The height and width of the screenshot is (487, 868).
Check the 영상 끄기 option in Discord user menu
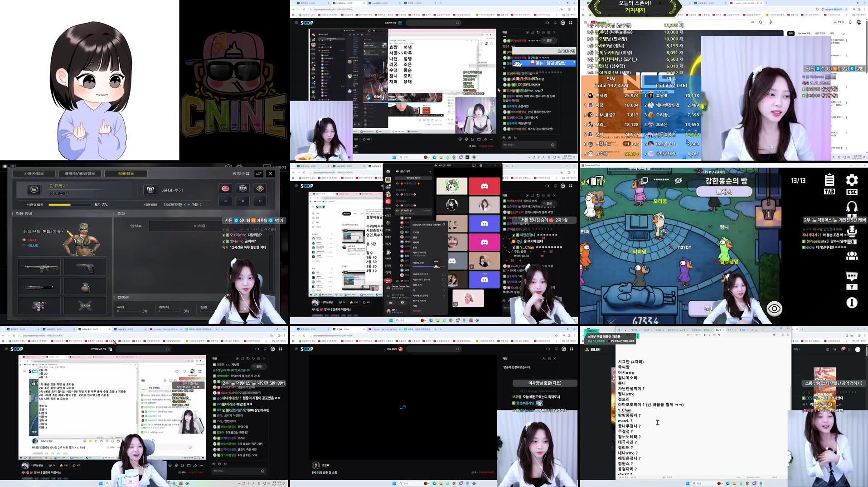point(445,285)
